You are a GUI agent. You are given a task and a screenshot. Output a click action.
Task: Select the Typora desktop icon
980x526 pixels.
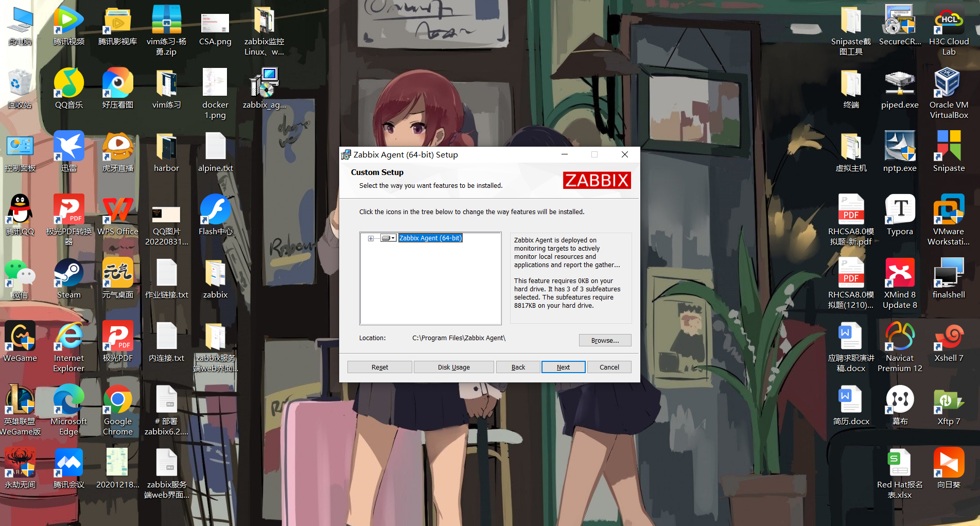(x=900, y=215)
